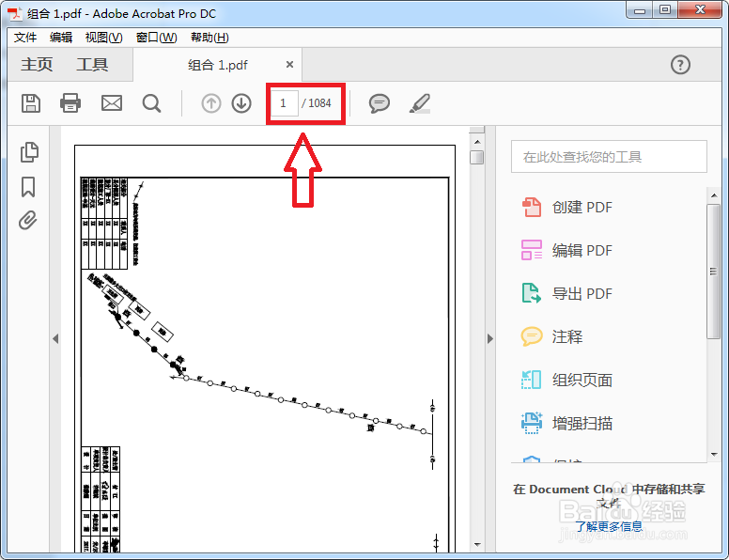Viewport: 729px width, 560px height.
Task: Save the file with the floppy disk icon
Action: pyautogui.click(x=31, y=103)
